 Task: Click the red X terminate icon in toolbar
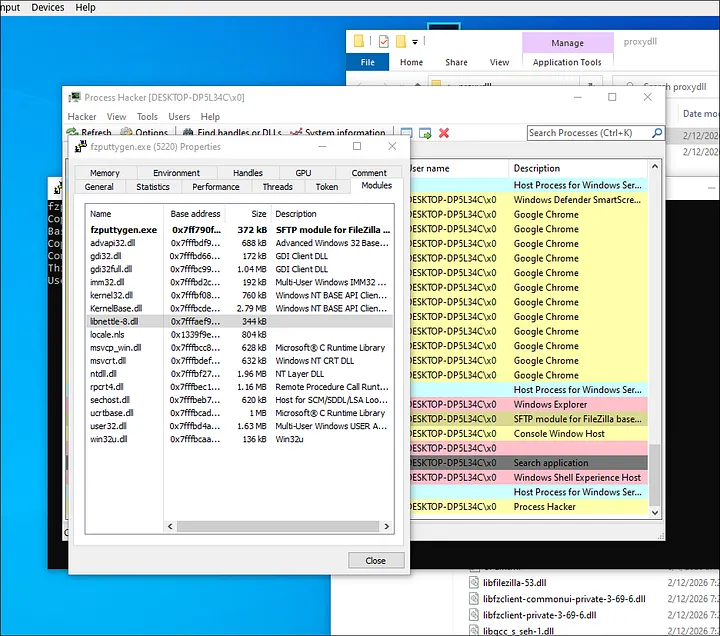click(444, 133)
